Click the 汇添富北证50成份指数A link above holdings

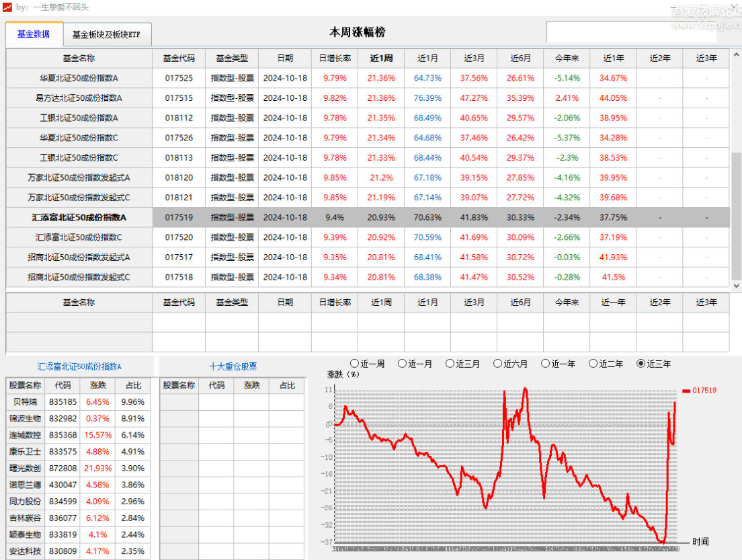79,367
